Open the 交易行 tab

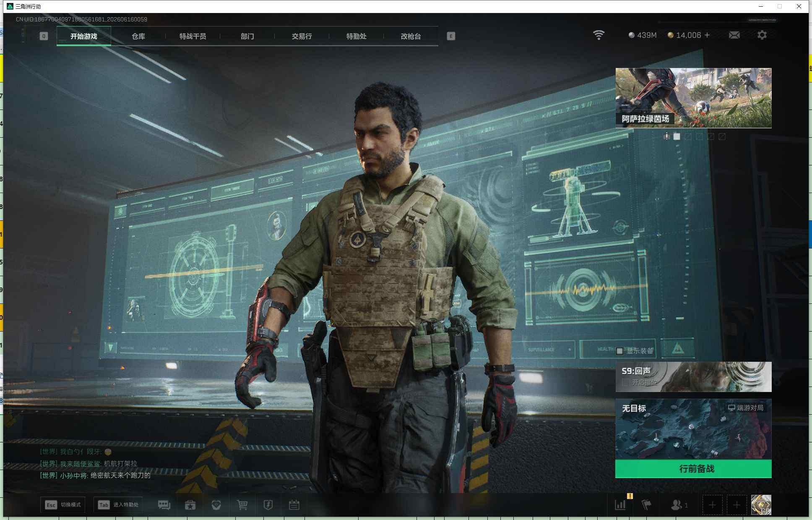coord(302,36)
